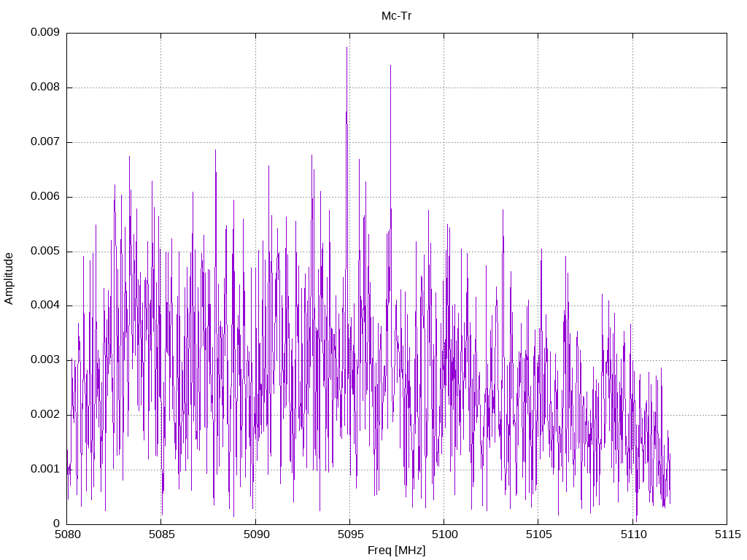The image size is (747, 560).
Task: Click the plot title Mc-Tr
Action: [x=396, y=16]
